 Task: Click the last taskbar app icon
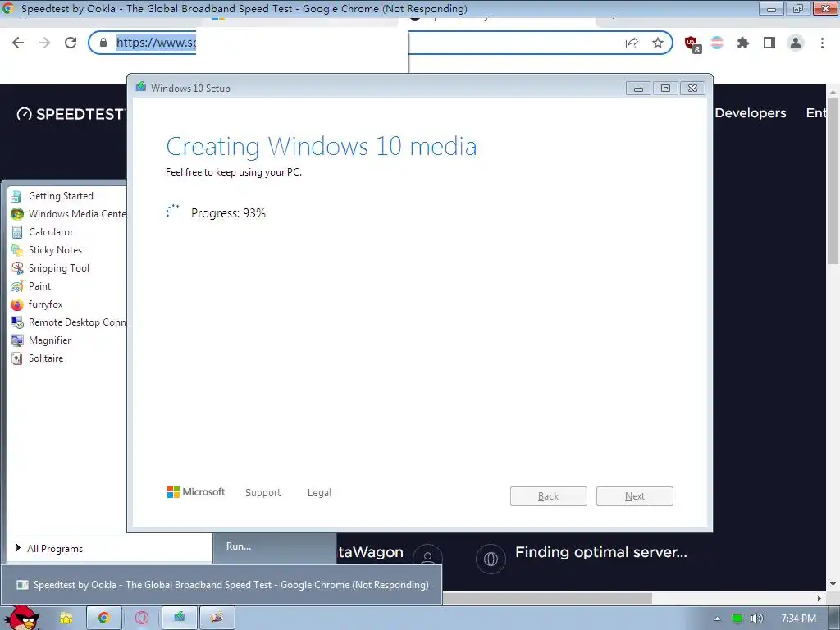click(x=217, y=619)
